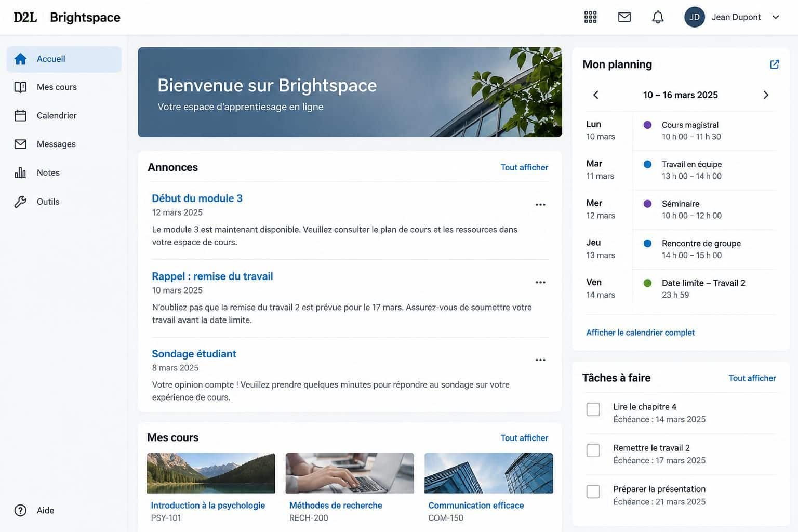Click the question mark Aide icon
This screenshot has height=532, width=798.
point(20,510)
